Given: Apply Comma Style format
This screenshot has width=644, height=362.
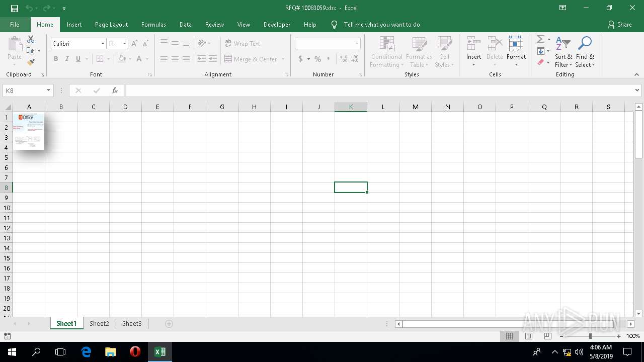Looking at the screenshot, I should click(329, 59).
